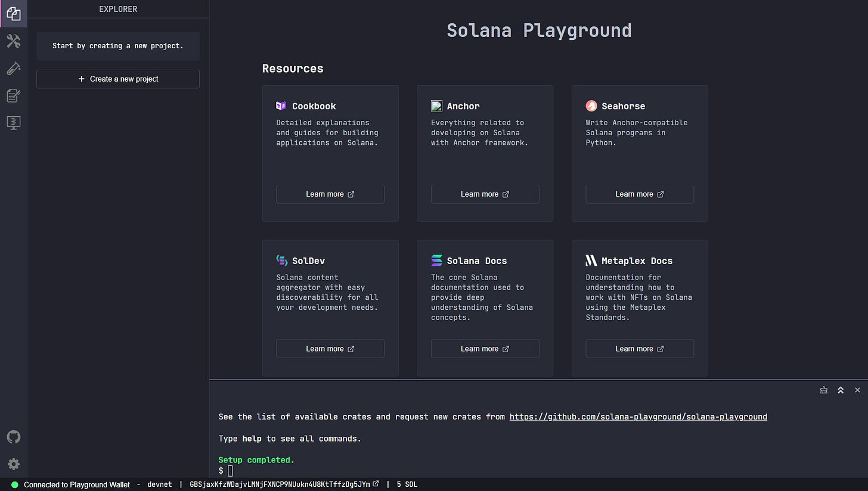The height and width of the screenshot is (491, 868).
Task: Click the Anchor logo icon
Action: (436, 106)
